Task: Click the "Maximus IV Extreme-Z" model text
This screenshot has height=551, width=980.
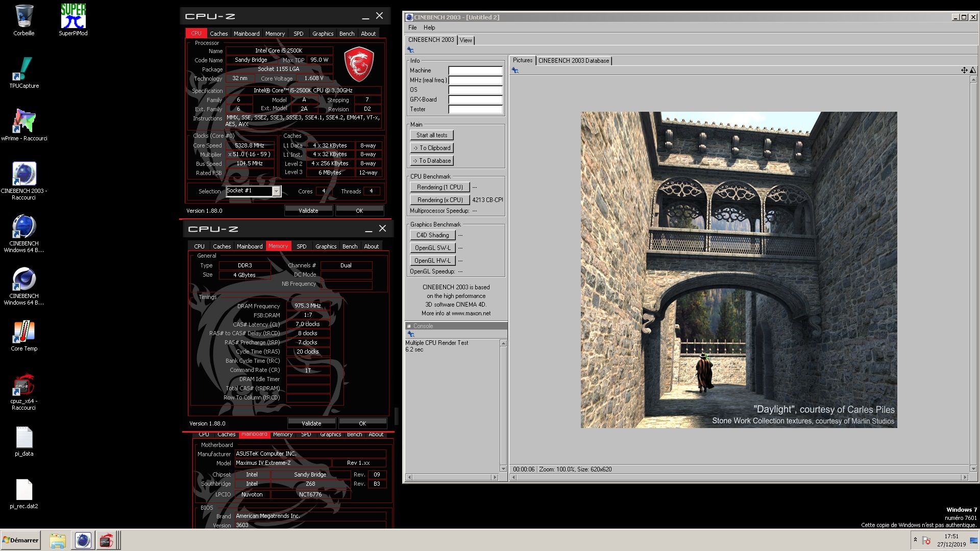Action: (263, 463)
